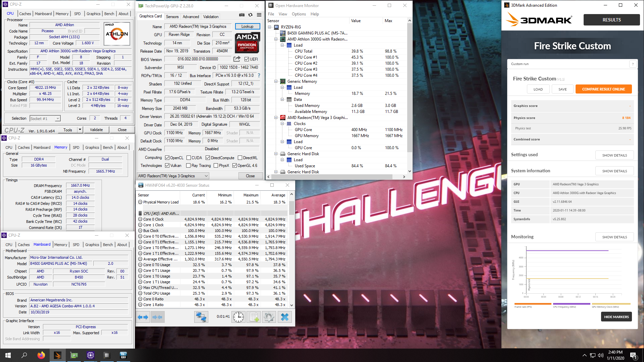
Task: Click the AMD Athlon logo in CPU-Z
Action: [x=117, y=34]
